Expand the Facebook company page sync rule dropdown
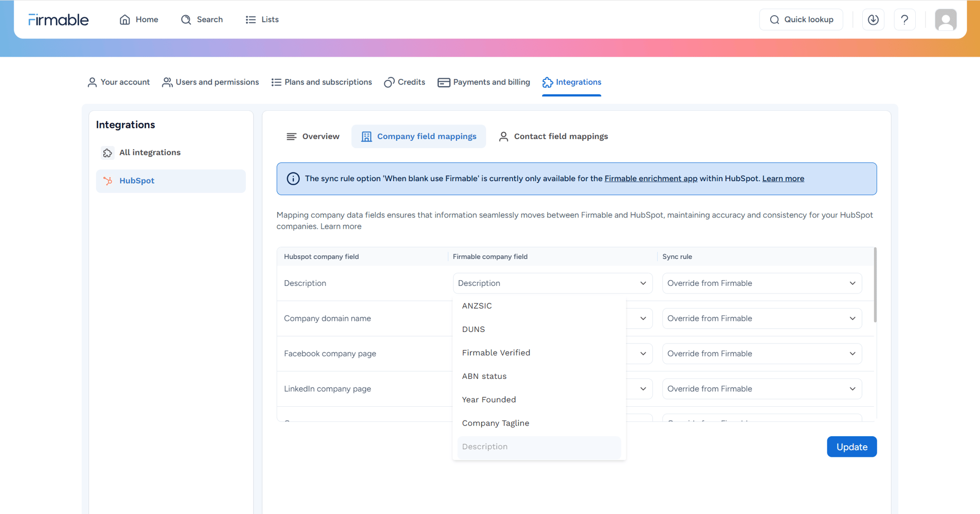The image size is (980, 514). tap(761, 353)
